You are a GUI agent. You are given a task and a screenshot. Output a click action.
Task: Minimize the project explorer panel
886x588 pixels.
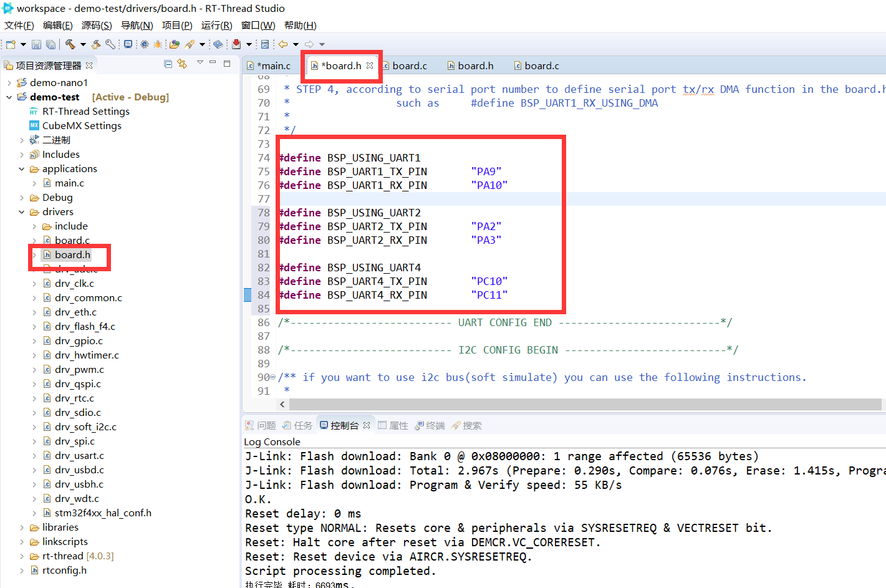pos(213,62)
